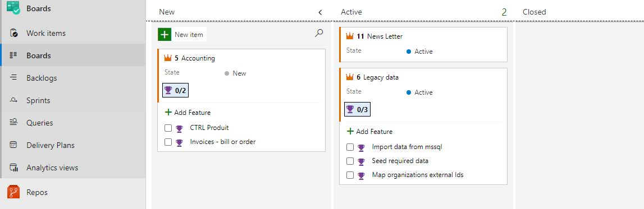This screenshot has height=209, width=644.
Task: Click crown icon on News Letter epic
Action: pyautogui.click(x=350, y=36)
